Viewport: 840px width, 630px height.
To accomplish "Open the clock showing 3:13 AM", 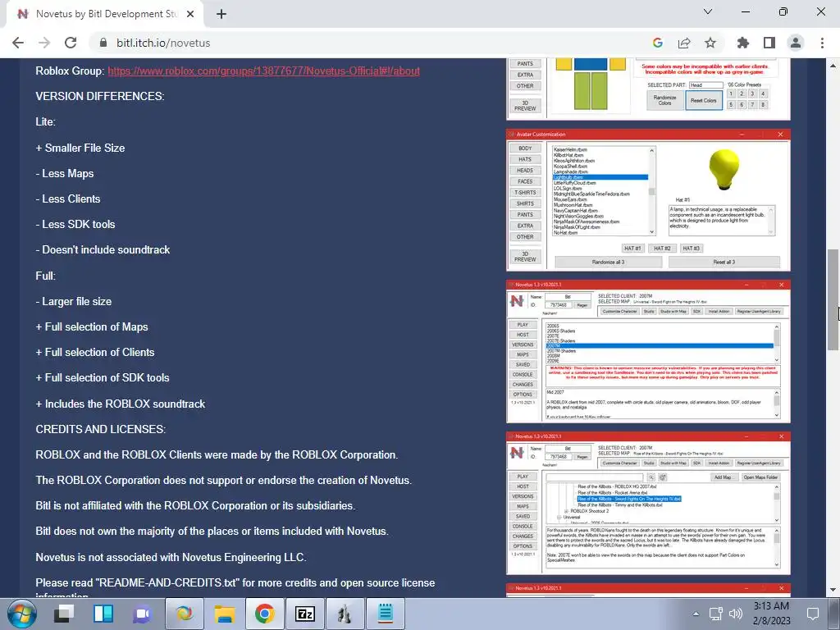I will [x=771, y=614].
